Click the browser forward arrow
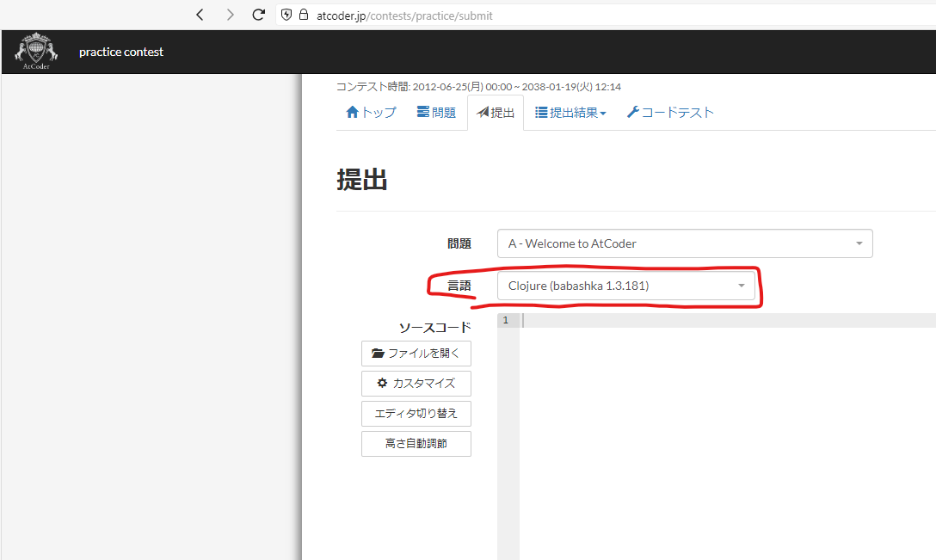The width and height of the screenshot is (936, 560). pyautogui.click(x=230, y=15)
